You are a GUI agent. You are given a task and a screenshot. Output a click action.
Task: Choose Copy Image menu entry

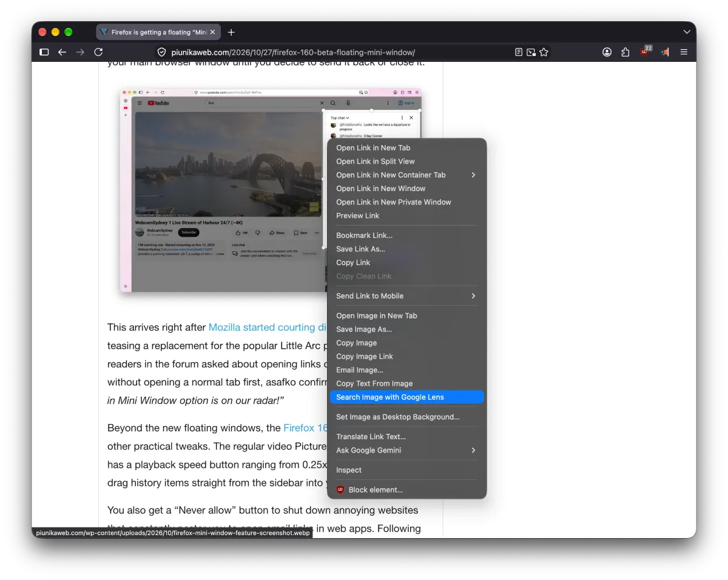[406, 343]
